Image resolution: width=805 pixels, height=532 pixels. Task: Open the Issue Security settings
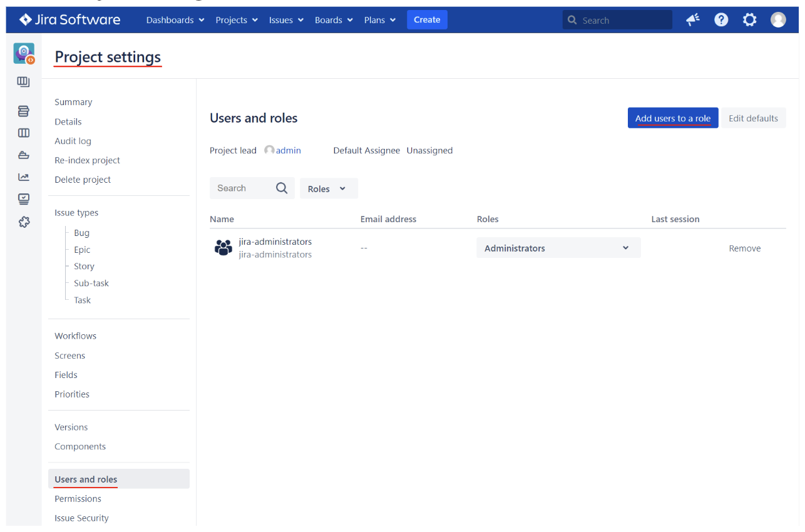(81, 518)
